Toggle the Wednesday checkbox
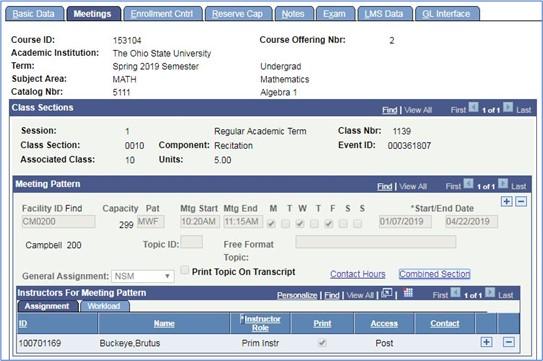543x361 pixels. point(300,224)
